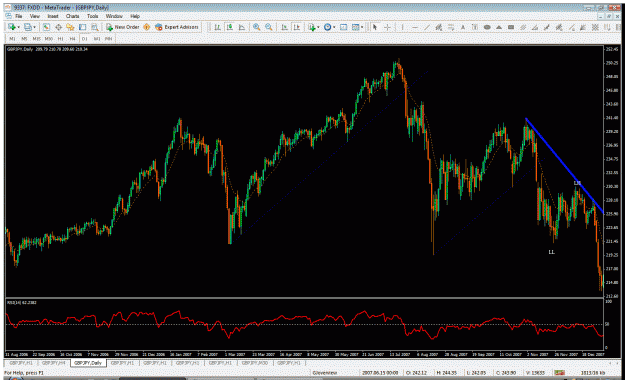Click the Templates icon
The width and height of the screenshot is (625, 380).
355,27
